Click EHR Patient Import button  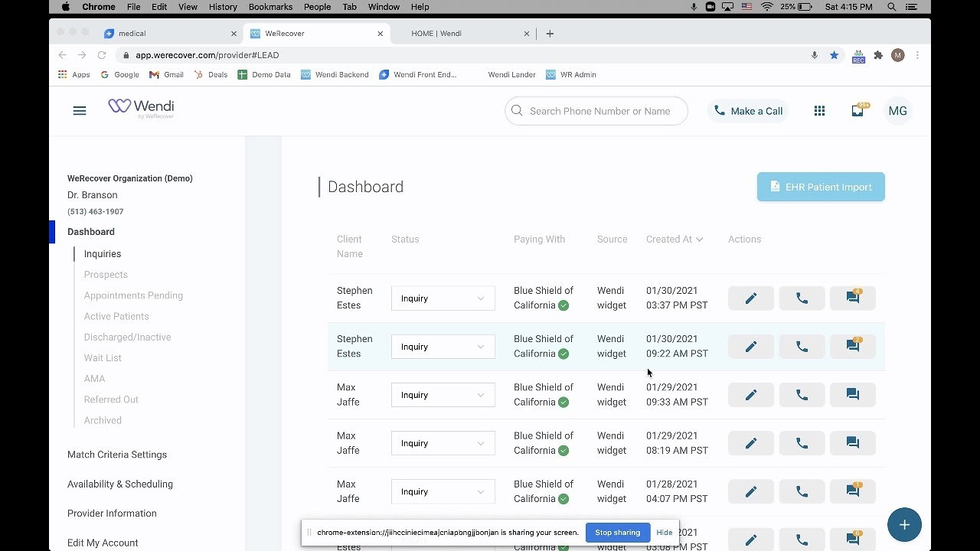[x=821, y=187]
